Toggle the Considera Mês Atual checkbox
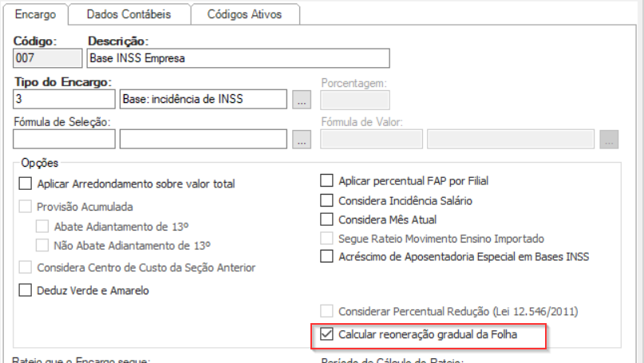 point(326,219)
